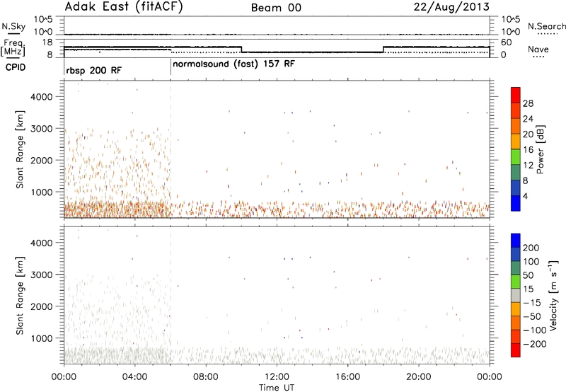The width and height of the screenshot is (566, 392).
Task: Click the 'Velocity [m s⁻¹]' colorbar label
Action: coord(553,295)
